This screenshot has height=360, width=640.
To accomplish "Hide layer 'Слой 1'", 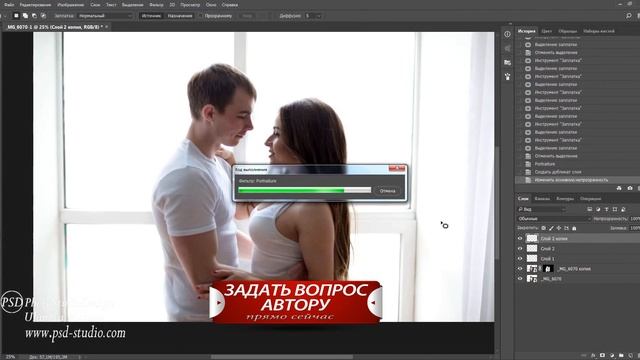I will pos(520,259).
